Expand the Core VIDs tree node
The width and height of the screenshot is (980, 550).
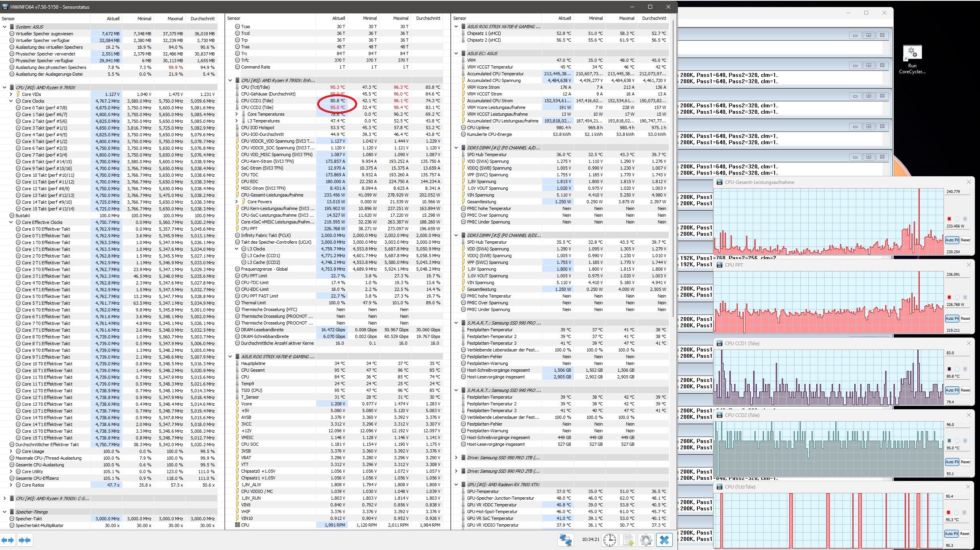(11, 94)
